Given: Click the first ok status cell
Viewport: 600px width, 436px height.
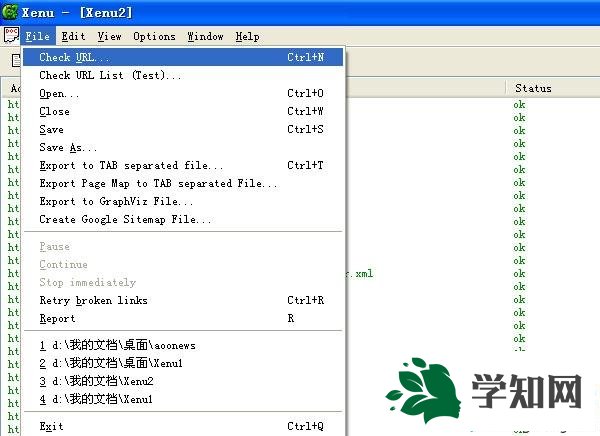Looking at the screenshot, I should (519, 105).
